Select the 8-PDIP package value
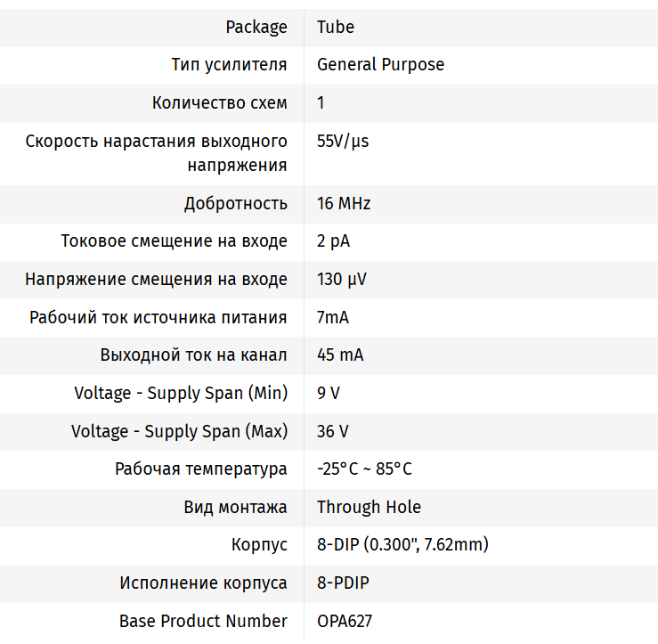Viewport: 658px width, 644px height. coord(343,583)
